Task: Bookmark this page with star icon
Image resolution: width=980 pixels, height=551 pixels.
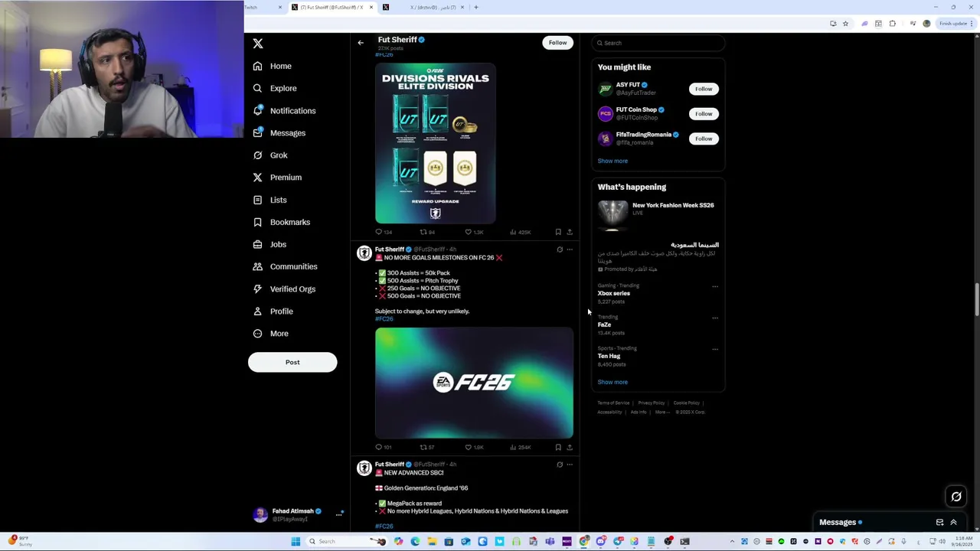Action: 845,24
